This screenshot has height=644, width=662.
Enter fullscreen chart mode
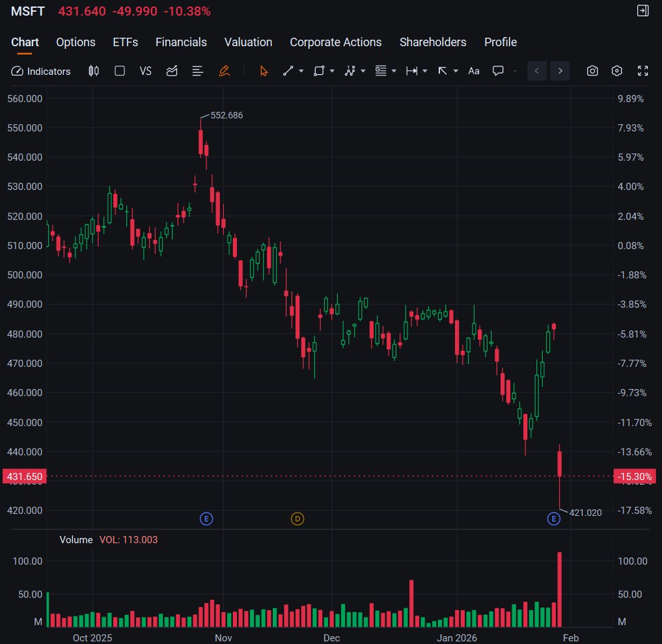[642, 71]
